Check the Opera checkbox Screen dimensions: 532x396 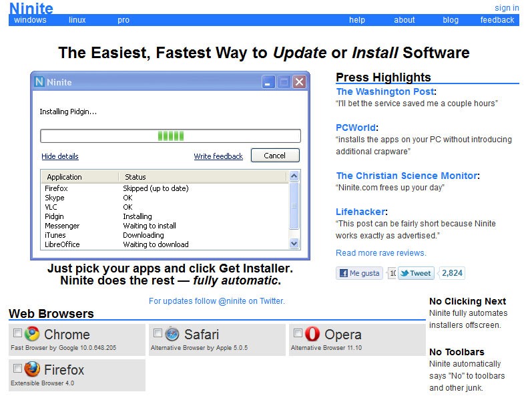[298, 333]
